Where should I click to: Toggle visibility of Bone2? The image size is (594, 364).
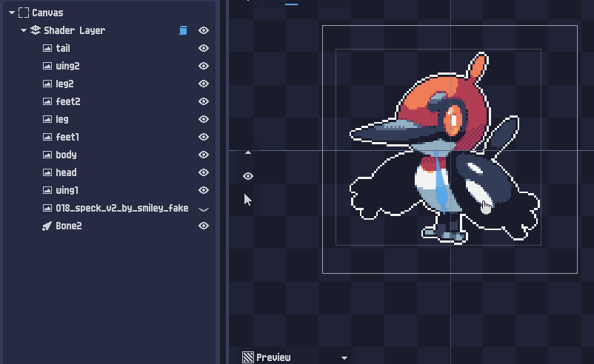[204, 226]
